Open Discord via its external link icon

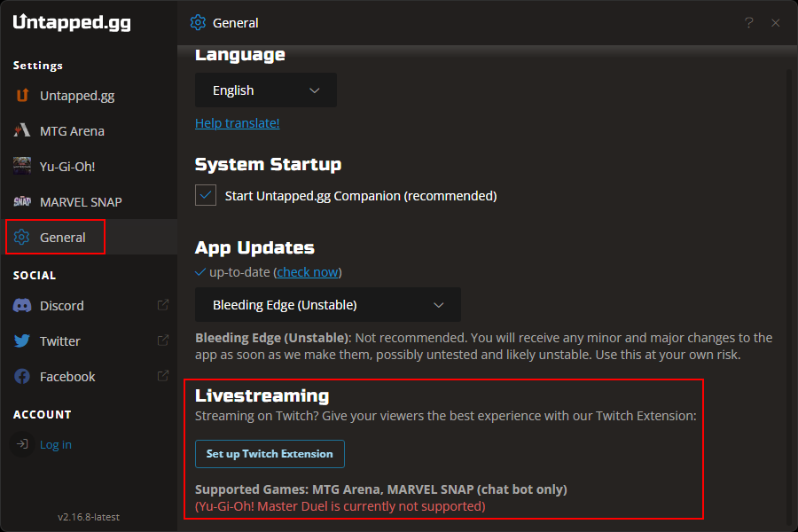163,305
